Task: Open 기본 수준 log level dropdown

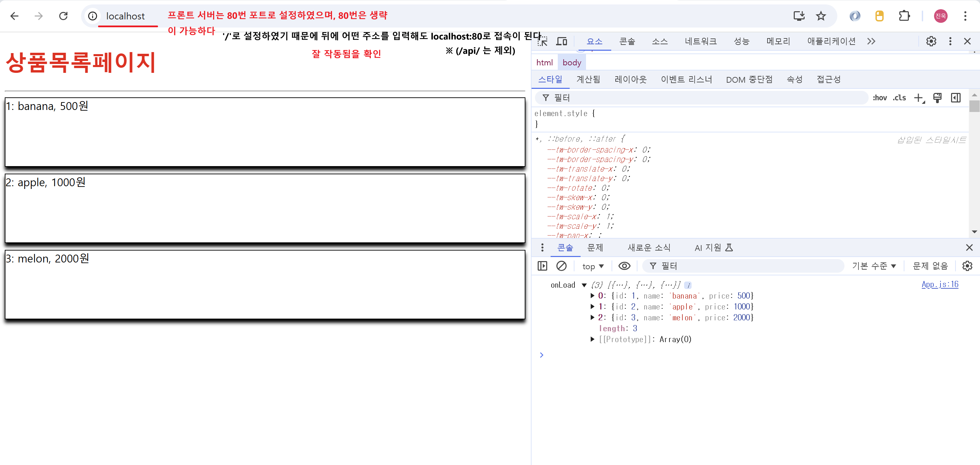Action: 874,266
